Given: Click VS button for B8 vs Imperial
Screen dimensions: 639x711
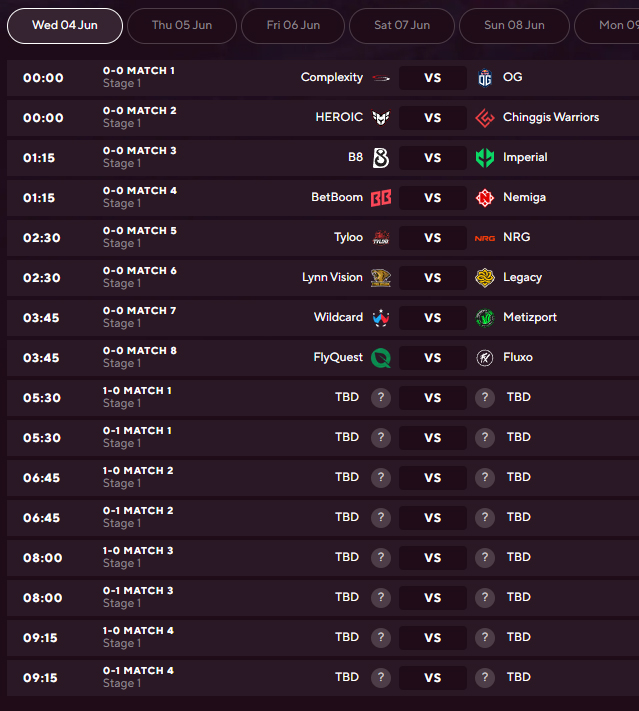Looking at the screenshot, I should (433, 158).
